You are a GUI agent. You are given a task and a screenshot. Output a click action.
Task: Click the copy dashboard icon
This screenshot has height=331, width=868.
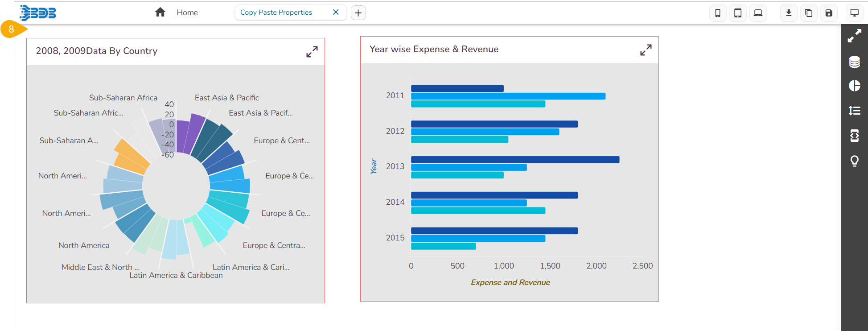(x=809, y=13)
